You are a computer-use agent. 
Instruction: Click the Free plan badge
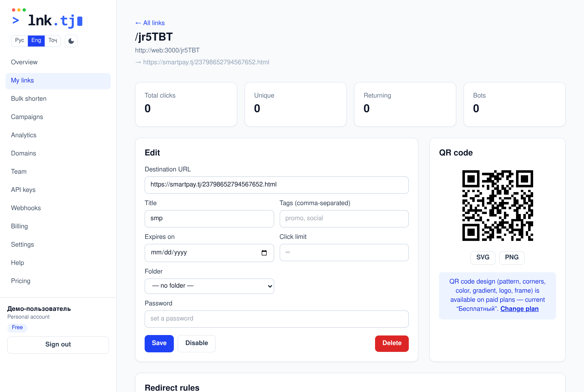pyautogui.click(x=17, y=328)
